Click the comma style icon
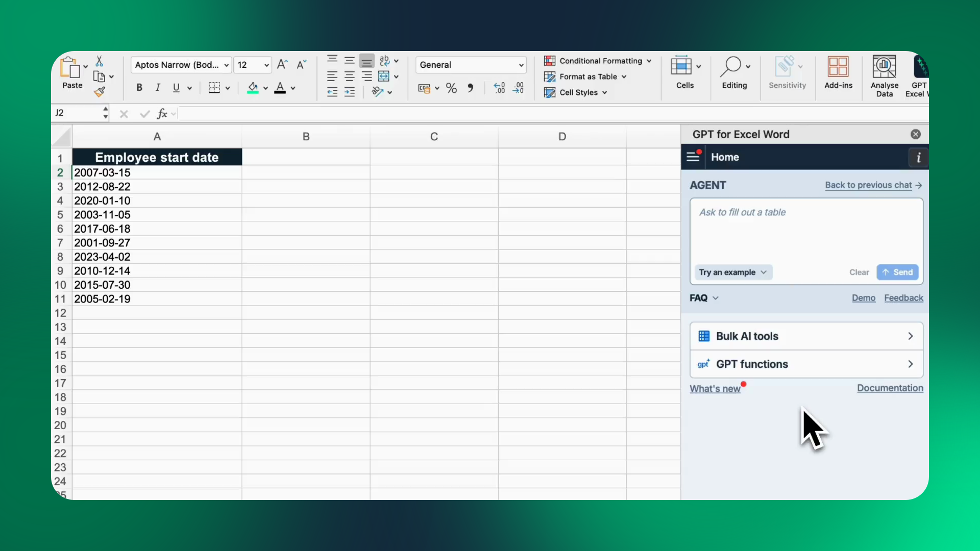Viewport: 980px width, 551px height. click(470, 88)
